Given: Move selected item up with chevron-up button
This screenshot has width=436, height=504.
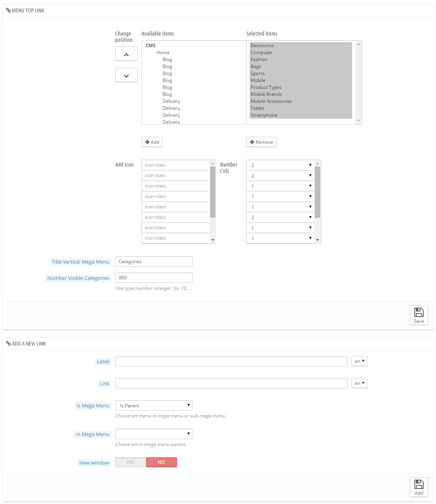Looking at the screenshot, I should [126, 54].
